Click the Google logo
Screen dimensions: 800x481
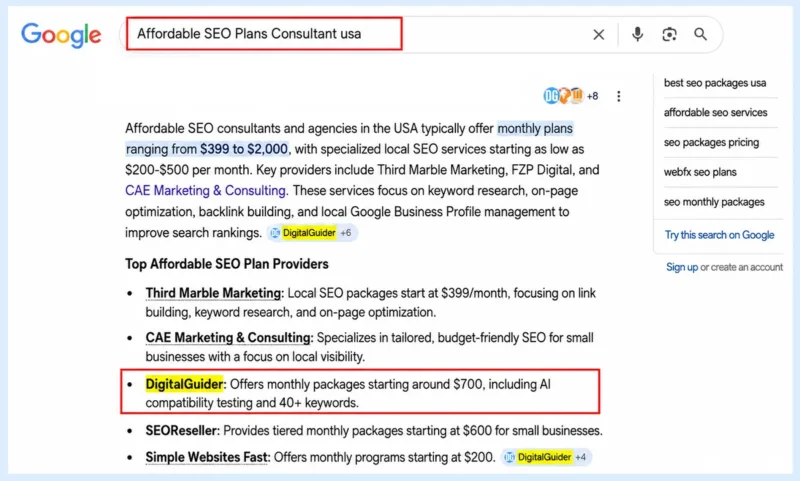coord(61,35)
